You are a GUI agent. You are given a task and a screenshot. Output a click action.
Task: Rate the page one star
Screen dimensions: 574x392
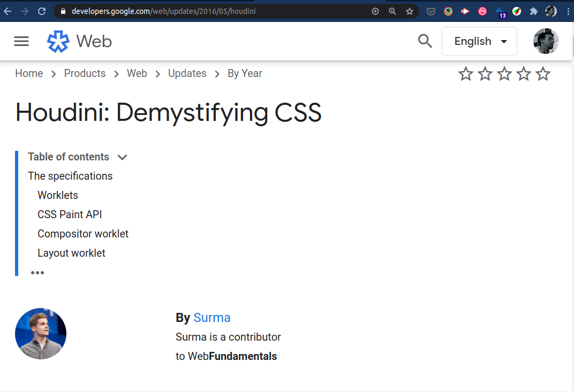[466, 74]
